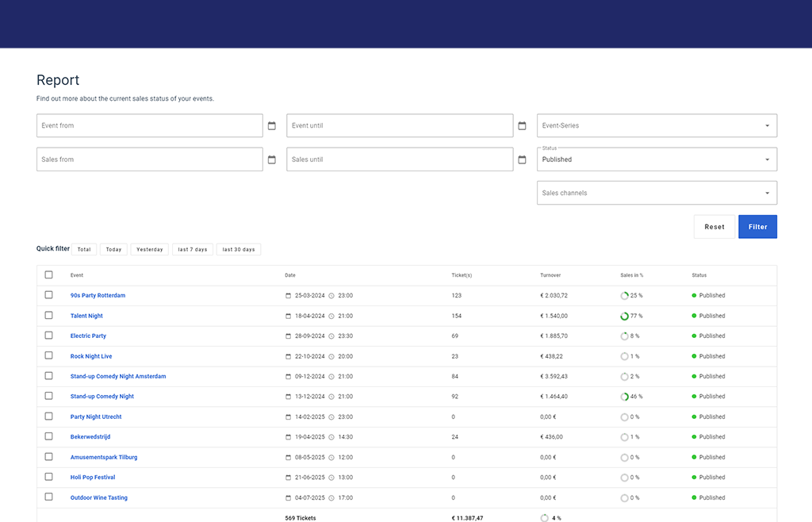812x522 pixels.
Task: Click sales percentage ring for Talent Night
Action: (624, 316)
